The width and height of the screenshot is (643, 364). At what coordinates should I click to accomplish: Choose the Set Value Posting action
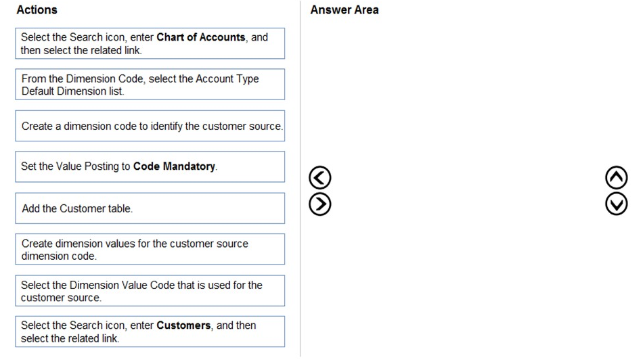coord(150,166)
